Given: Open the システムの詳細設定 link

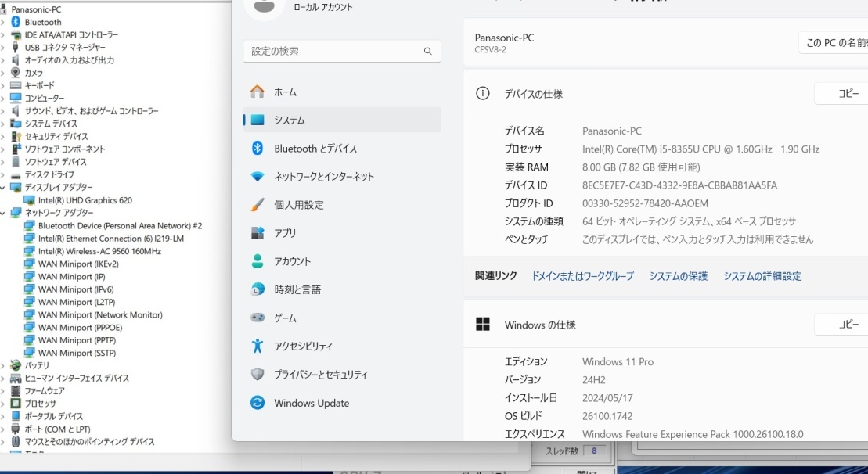Looking at the screenshot, I should pos(762,276).
